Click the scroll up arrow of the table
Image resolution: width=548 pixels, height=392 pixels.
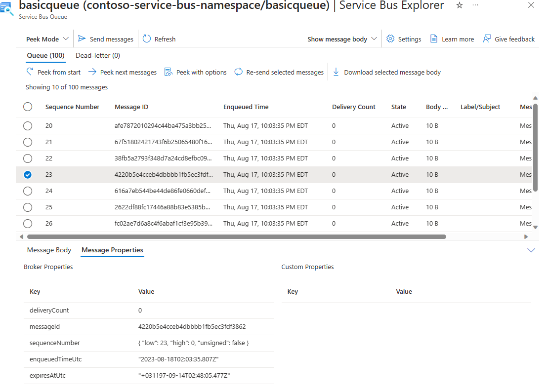pos(535,98)
